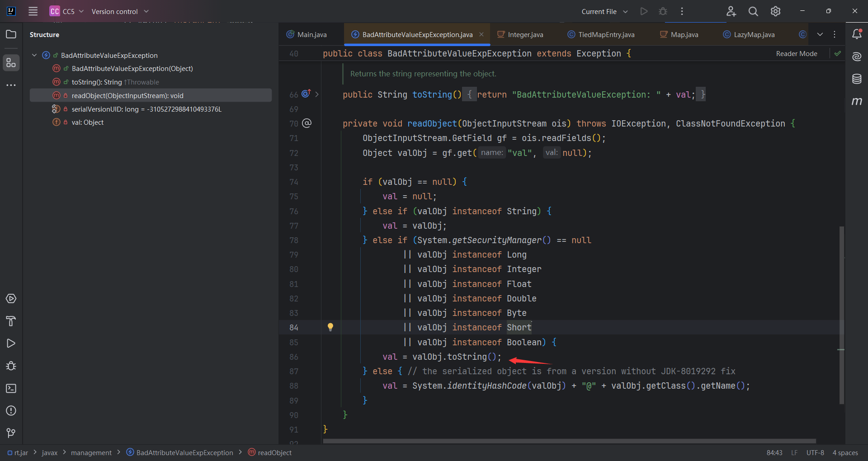Viewport: 868px width, 461px height.
Task: Click the lightbulb quick-fix icon
Action: [x=330, y=327]
